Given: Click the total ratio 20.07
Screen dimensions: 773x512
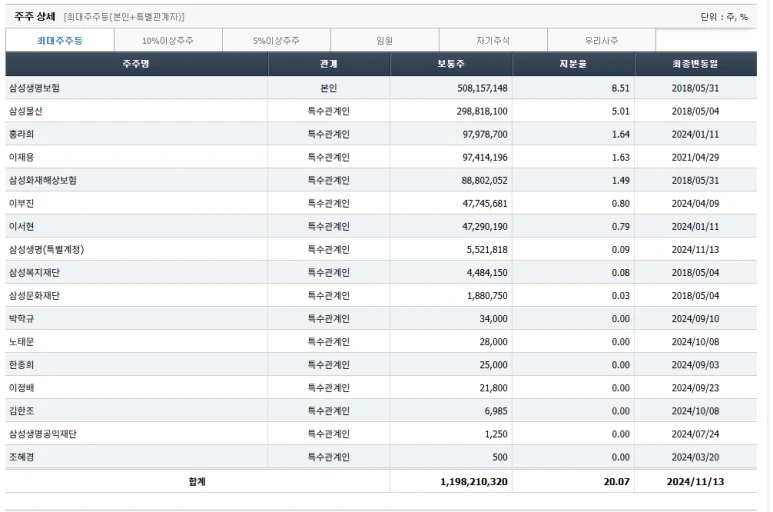Looking at the screenshot, I should (617, 481).
